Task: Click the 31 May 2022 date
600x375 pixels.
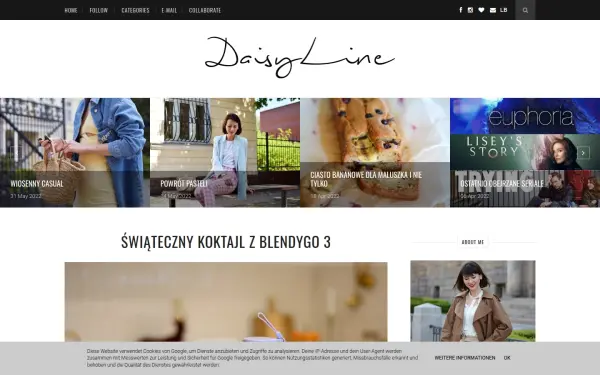Action: (26, 196)
